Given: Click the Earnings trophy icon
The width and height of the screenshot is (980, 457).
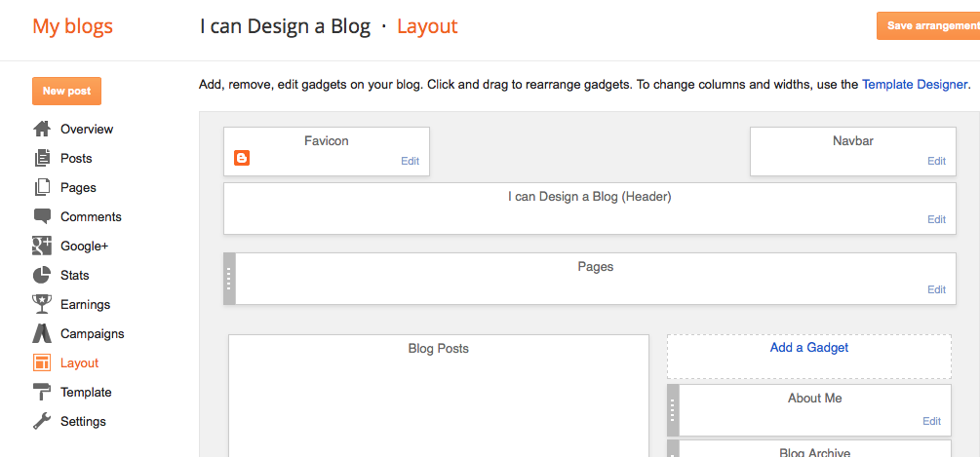Looking at the screenshot, I should click(x=42, y=304).
